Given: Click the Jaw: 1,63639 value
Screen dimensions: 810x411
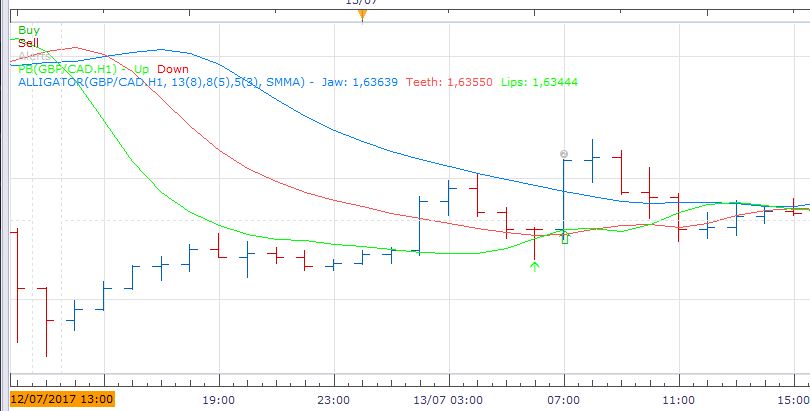Looking at the screenshot, I should pyautogui.click(x=360, y=82).
